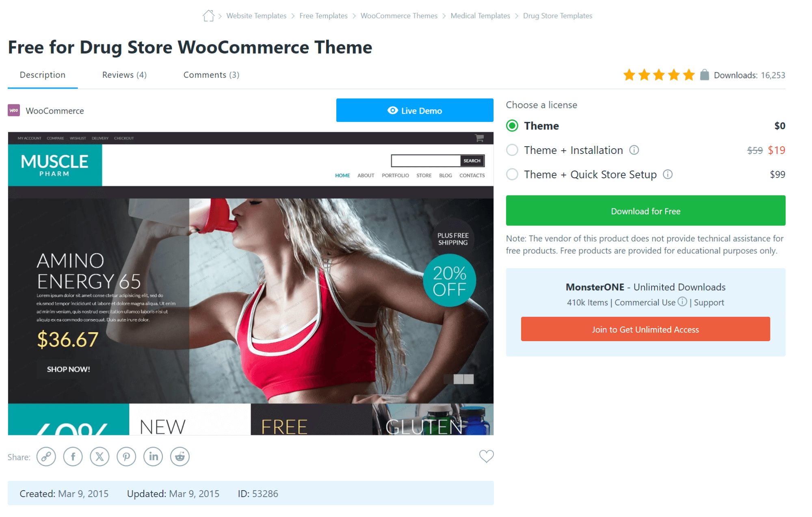Share on Reddit
This screenshot has height=517, width=812.
click(x=180, y=456)
